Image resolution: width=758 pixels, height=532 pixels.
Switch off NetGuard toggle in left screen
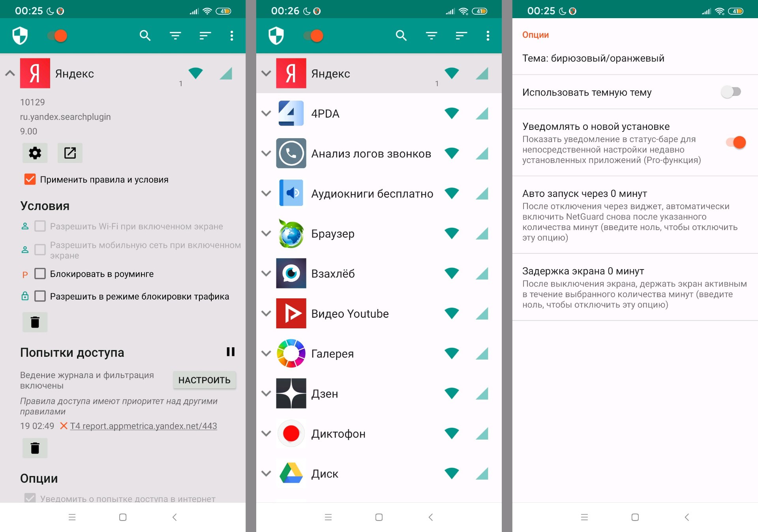click(58, 36)
